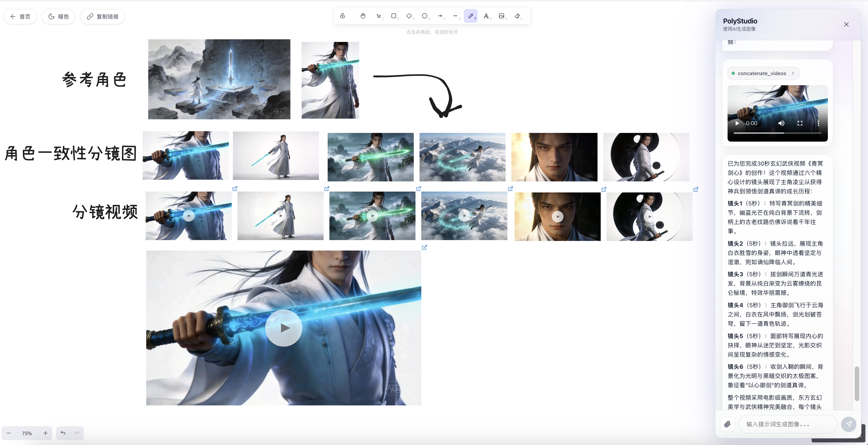868x445 pixels.
Task: Click the video preview progress bar
Action: 777,133
